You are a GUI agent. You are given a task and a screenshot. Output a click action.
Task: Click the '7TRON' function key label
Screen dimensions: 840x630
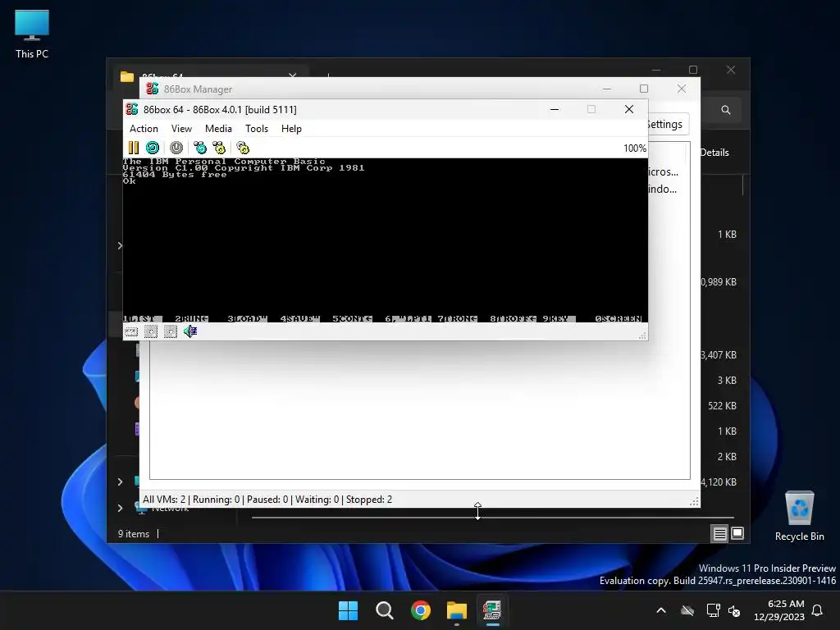[457, 319]
